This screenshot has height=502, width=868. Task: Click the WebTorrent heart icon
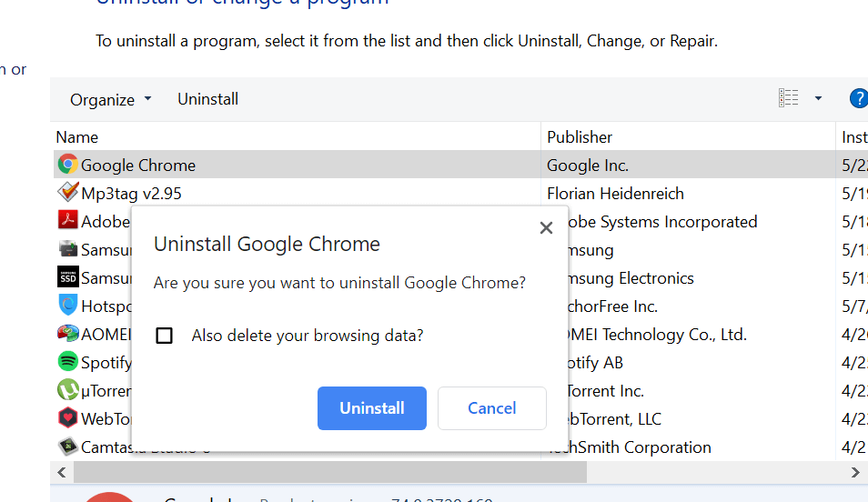coord(67,417)
